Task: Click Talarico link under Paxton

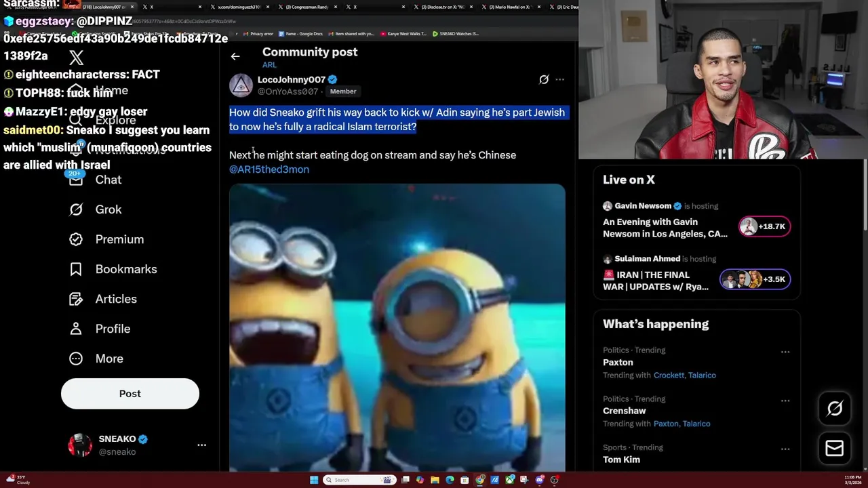Action: click(702, 375)
